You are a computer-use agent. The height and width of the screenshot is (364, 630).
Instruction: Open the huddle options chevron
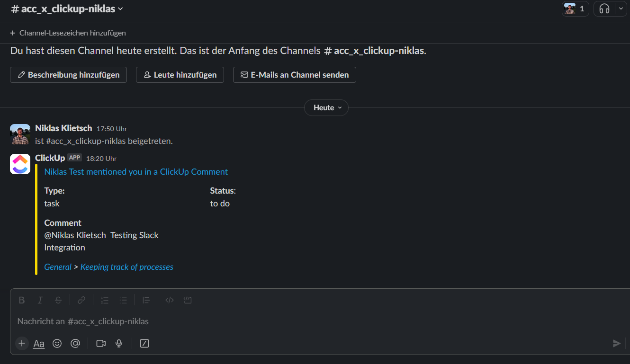click(x=621, y=9)
